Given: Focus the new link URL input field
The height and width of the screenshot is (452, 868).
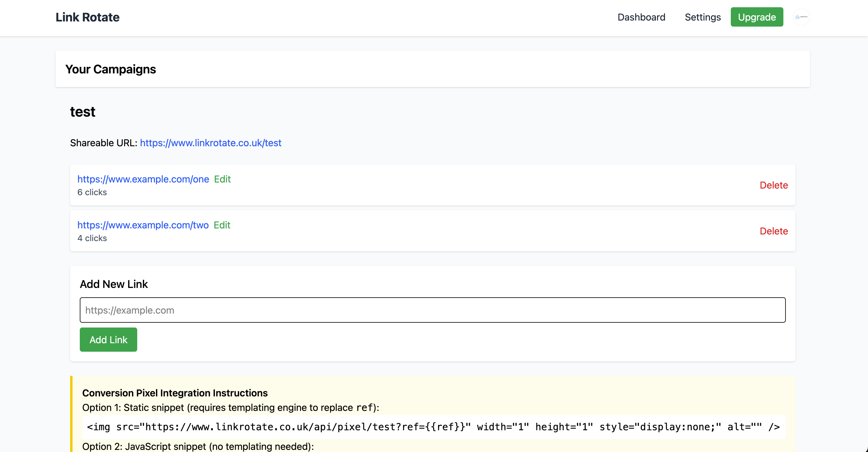Looking at the screenshot, I should tap(432, 310).
